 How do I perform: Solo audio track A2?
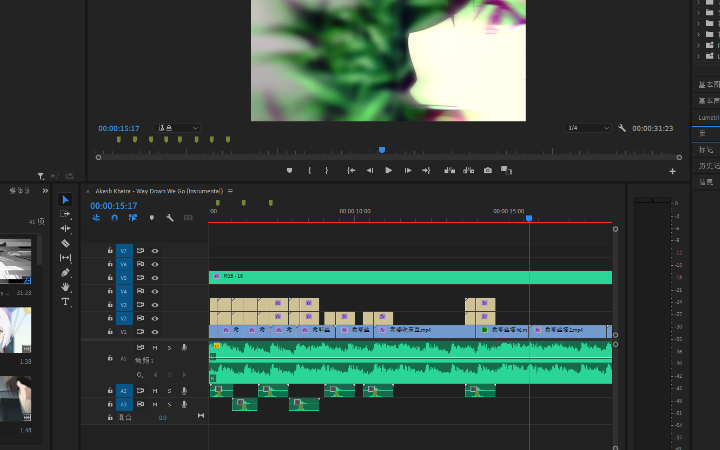point(169,391)
